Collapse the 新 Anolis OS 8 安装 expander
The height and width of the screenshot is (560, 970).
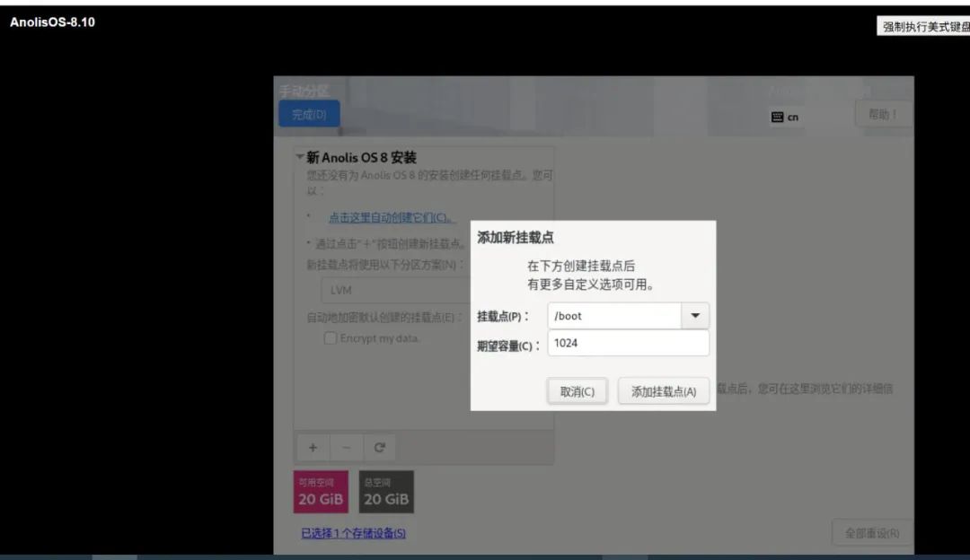tap(300, 157)
